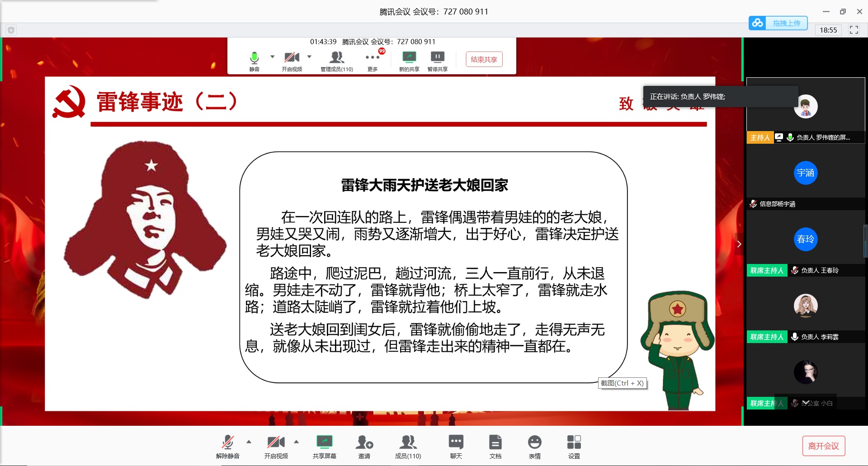This screenshot has height=466, width=868.
Task: Click the red 离开会议 button
Action: [x=823, y=446]
